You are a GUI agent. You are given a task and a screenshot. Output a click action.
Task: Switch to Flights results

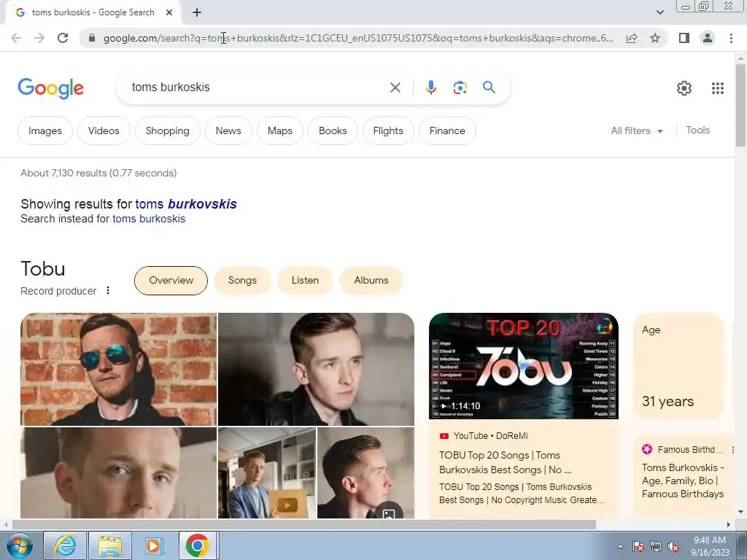click(388, 131)
